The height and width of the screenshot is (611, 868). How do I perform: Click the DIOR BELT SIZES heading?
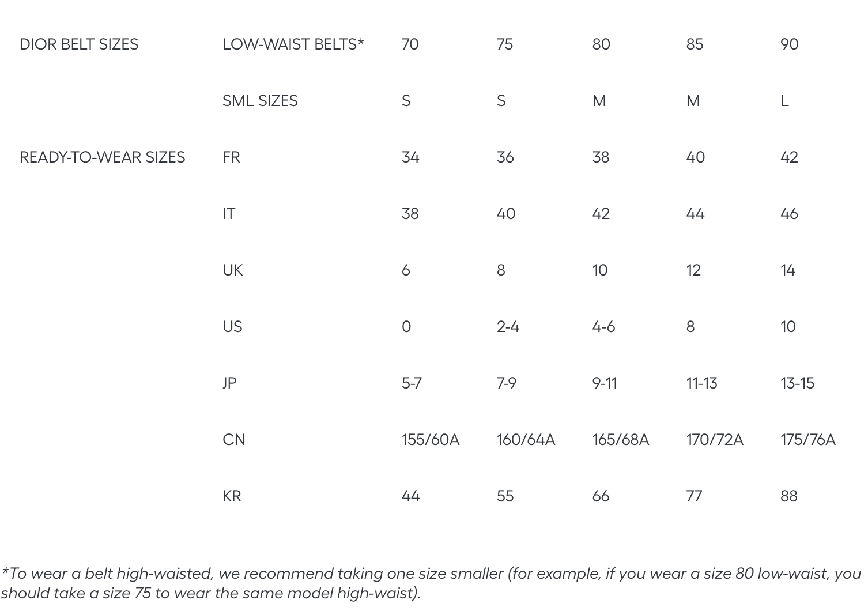79,44
